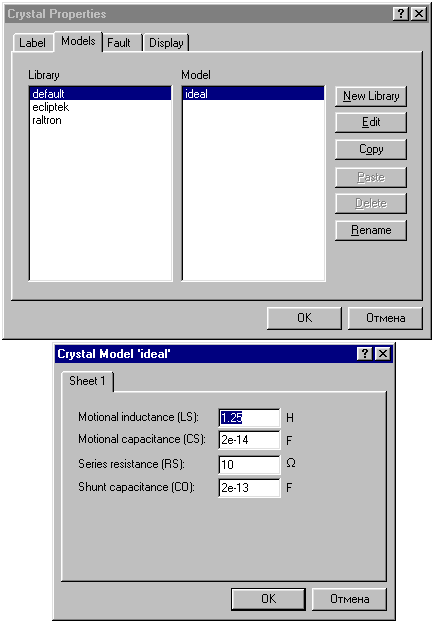
Task: Click the Copy button
Action: pos(371,149)
